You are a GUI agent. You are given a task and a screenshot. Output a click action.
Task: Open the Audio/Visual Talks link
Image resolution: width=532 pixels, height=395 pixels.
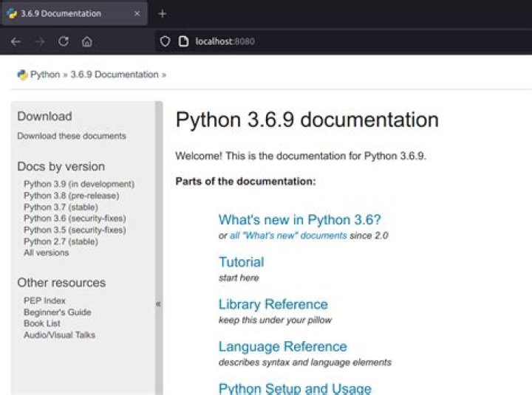coord(59,335)
